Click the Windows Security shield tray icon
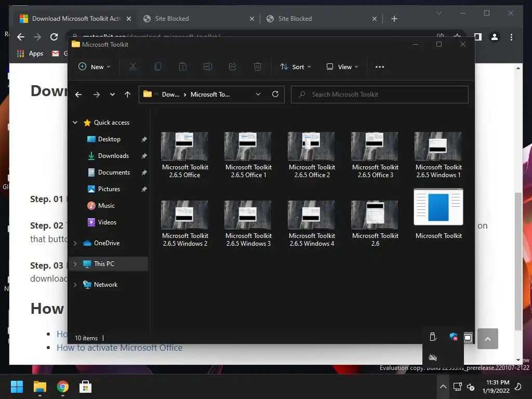This screenshot has width=532, height=399. [454, 337]
